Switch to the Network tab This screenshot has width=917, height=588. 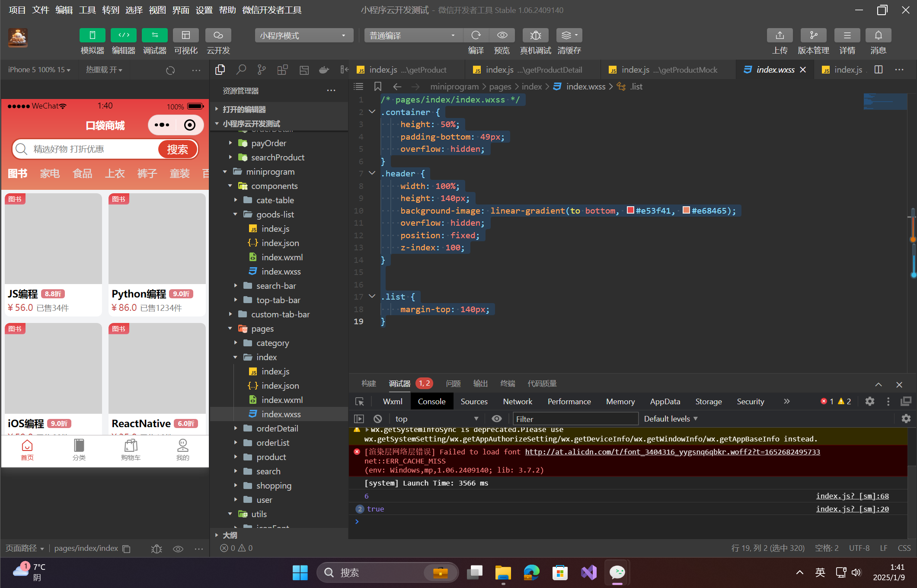click(517, 401)
